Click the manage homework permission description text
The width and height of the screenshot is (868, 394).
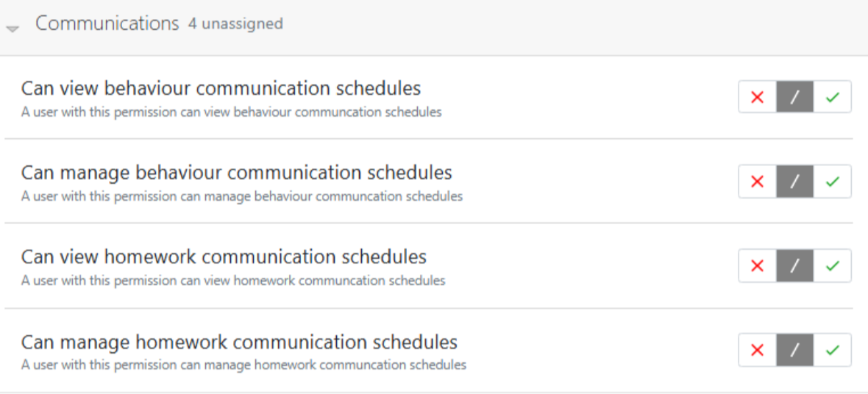click(243, 365)
